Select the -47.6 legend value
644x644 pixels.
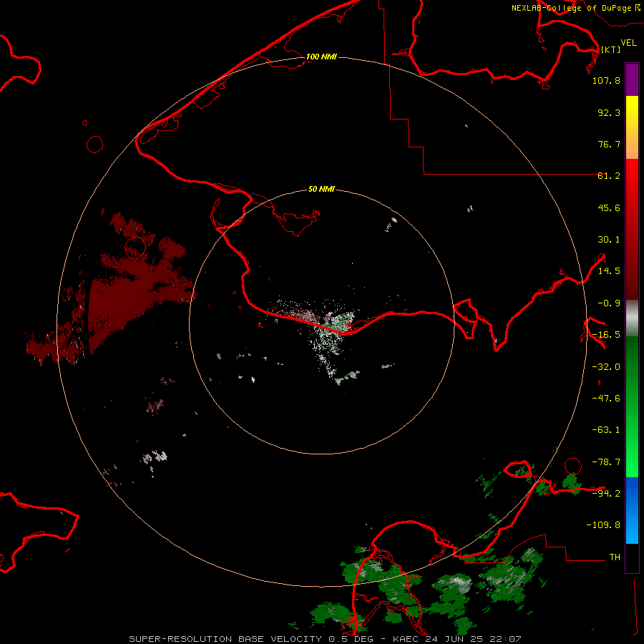click(x=606, y=399)
